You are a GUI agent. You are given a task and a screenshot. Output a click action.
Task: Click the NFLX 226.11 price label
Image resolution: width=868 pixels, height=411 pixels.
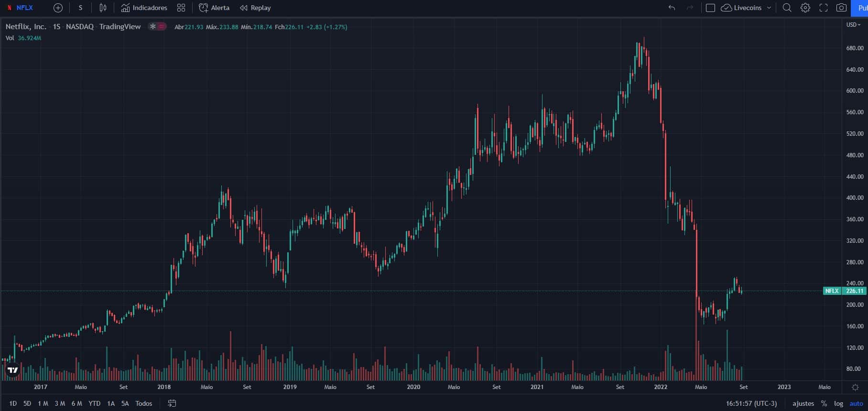(845, 291)
